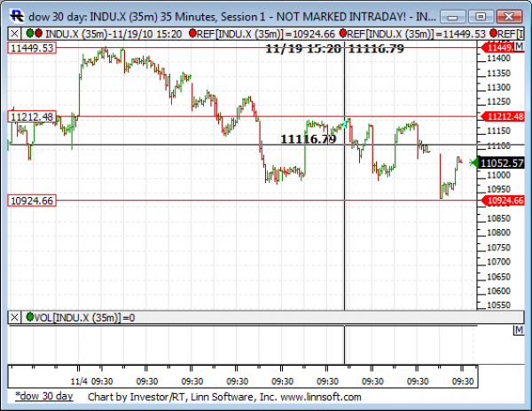Click the 11000 value on the price scale
The image size is (532, 411).
tap(498, 175)
